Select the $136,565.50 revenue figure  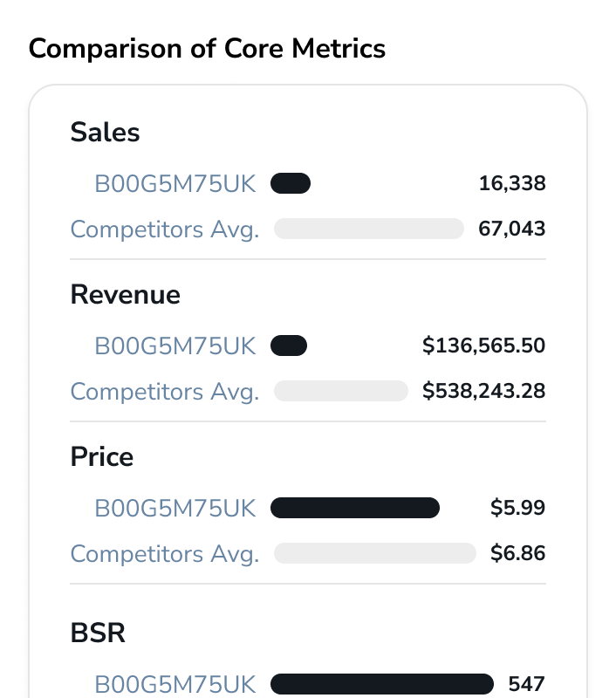tap(483, 346)
